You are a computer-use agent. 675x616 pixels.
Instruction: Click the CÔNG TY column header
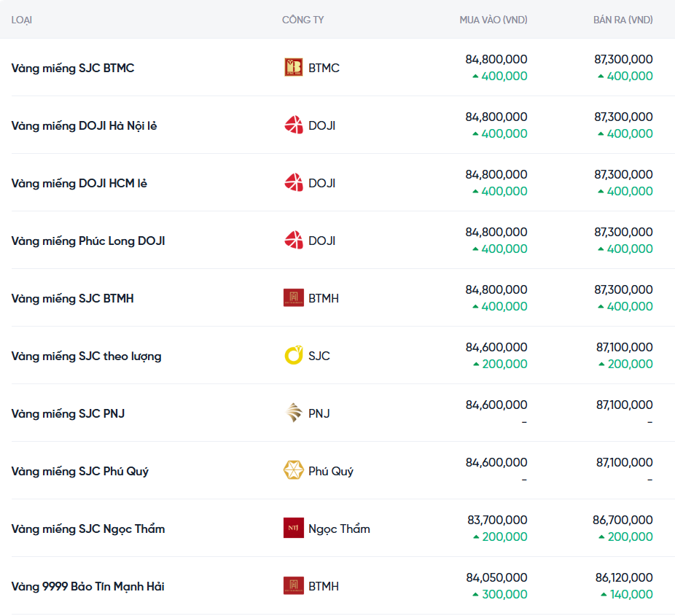(303, 20)
